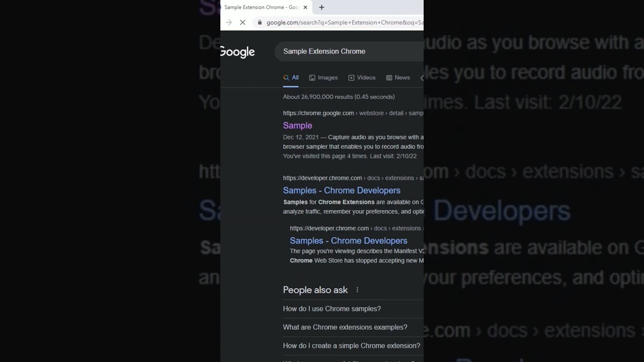Open the People also ask options menu
The height and width of the screenshot is (362, 644).
(x=357, y=290)
